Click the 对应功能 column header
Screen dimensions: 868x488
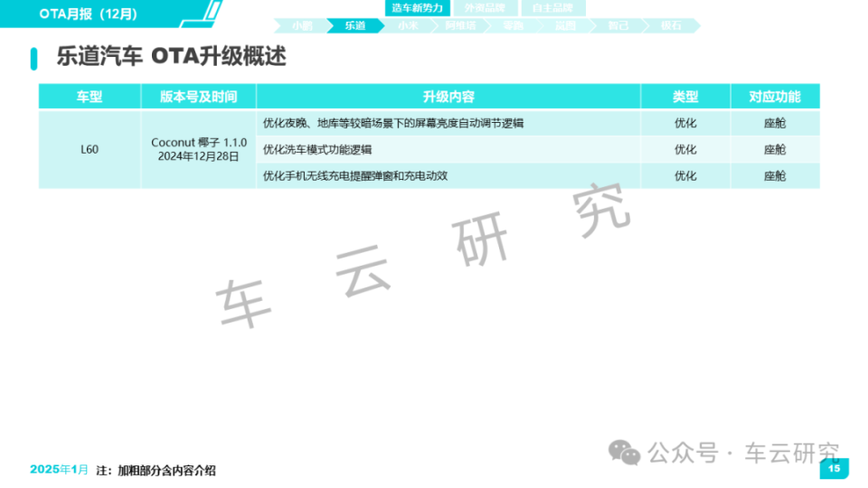click(775, 97)
